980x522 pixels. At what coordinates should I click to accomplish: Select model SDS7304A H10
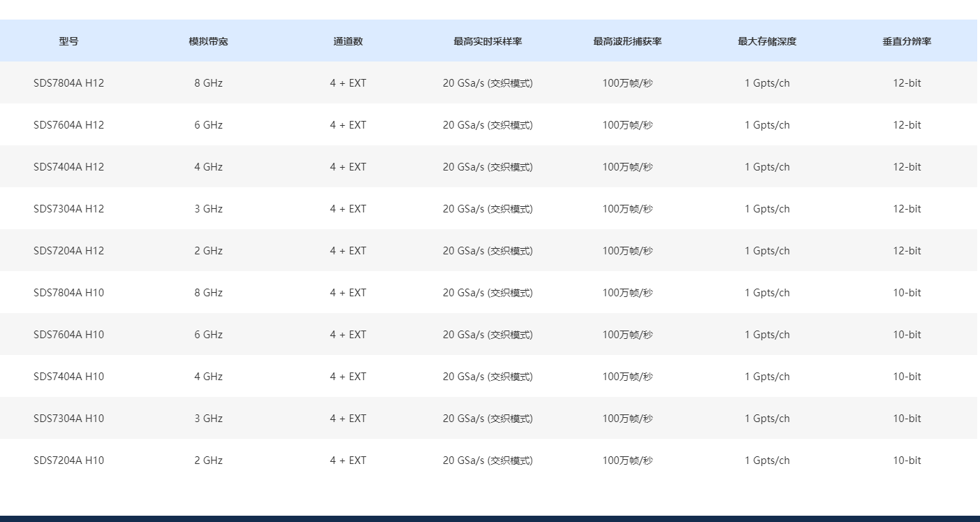(x=68, y=419)
